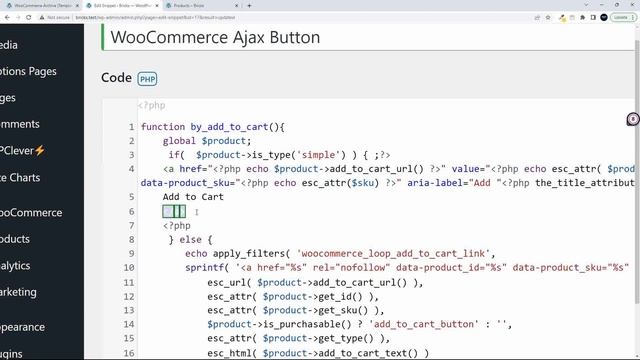The height and width of the screenshot is (360, 640).
Task: Click the Not secure warning icon
Action: 42,18
